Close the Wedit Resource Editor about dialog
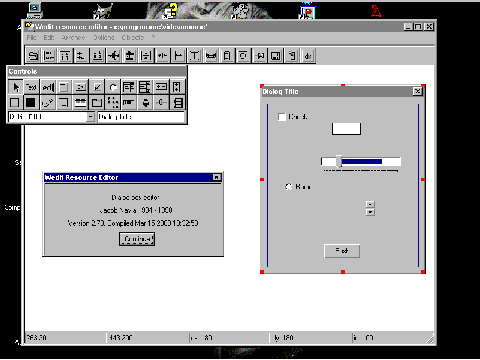This screenshot has width=480, height=360. click(217, 177)
